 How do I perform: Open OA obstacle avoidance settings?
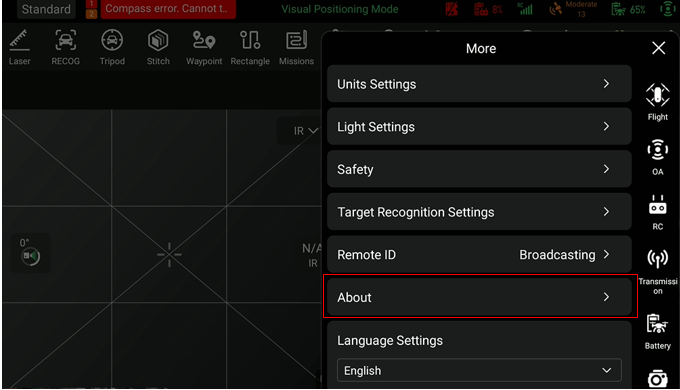pyautogui.click(x=657, y=157)
